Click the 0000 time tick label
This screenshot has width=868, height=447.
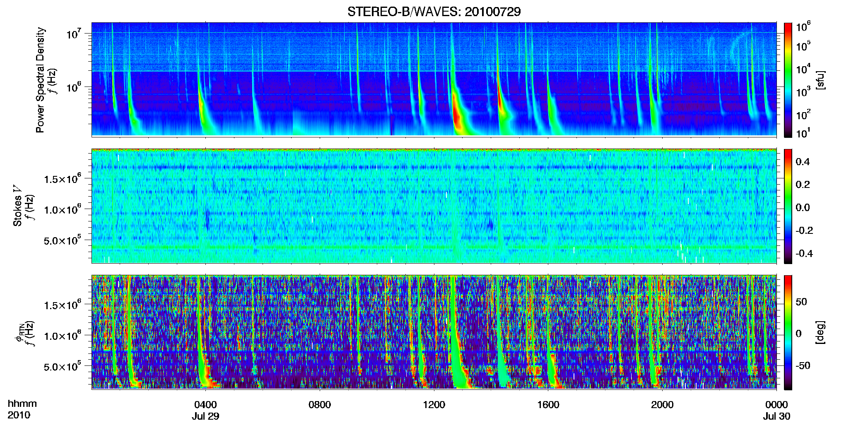click(x=776, y=404)
